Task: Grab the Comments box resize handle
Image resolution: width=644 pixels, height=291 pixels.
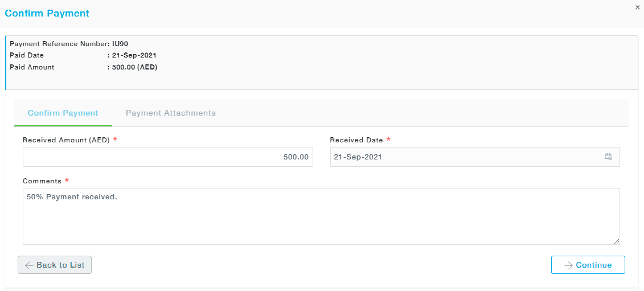Action: pyautogui.click(x=617, y=241)
